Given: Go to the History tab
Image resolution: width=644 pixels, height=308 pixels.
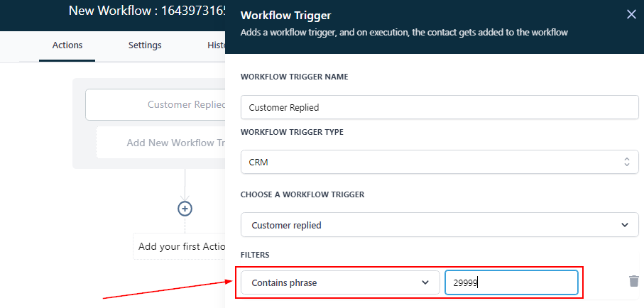Looking at the screenshot, I should point(216,45).
